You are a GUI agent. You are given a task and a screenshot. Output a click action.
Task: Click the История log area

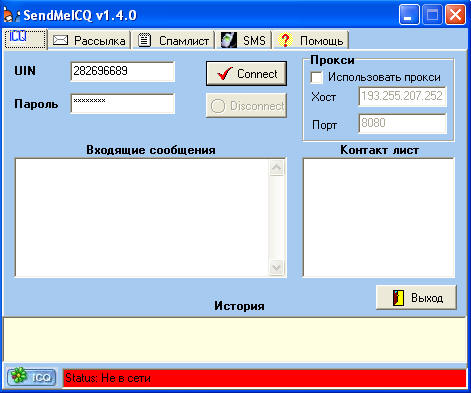tap(235, 340)
